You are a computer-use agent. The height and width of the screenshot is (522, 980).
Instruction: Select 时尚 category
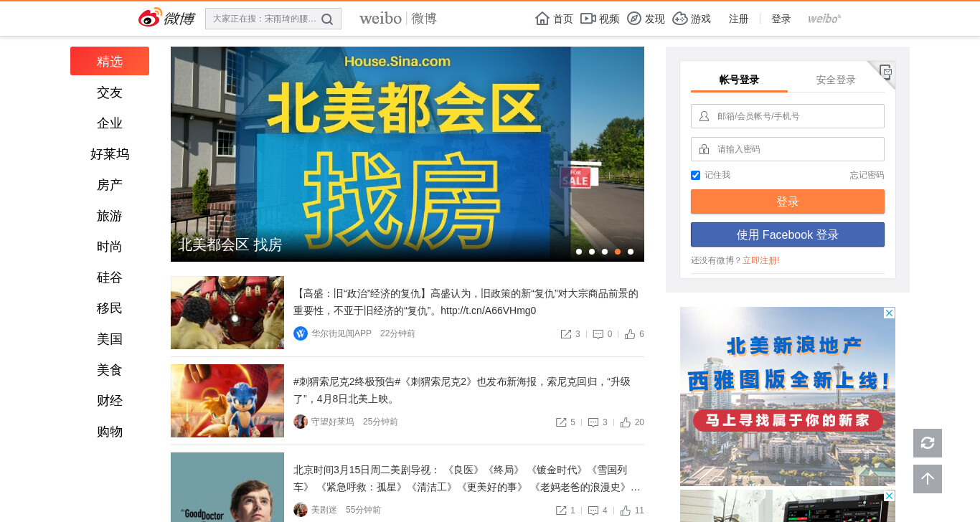point(110,247)
